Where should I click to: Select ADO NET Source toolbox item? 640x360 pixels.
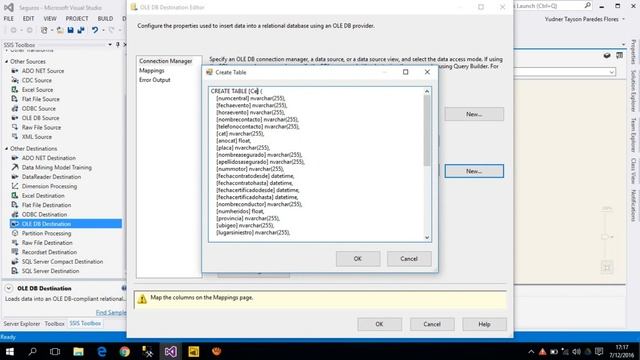tap(43, 71)
